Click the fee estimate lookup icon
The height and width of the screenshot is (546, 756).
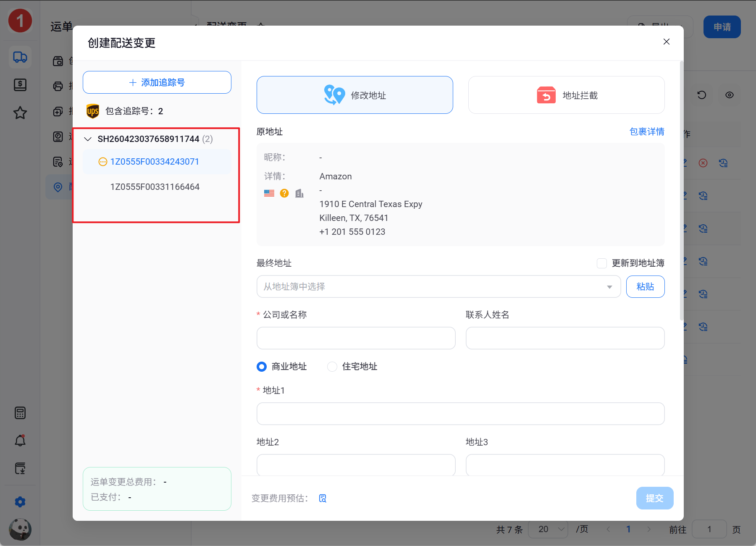pos(323,498)
